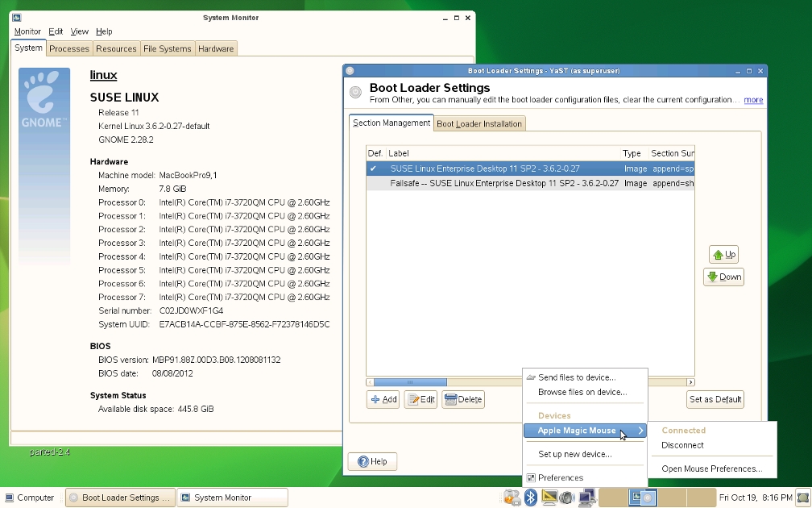Click the Label column header
This screenshot has height=508, width=812.
[503, 153]
